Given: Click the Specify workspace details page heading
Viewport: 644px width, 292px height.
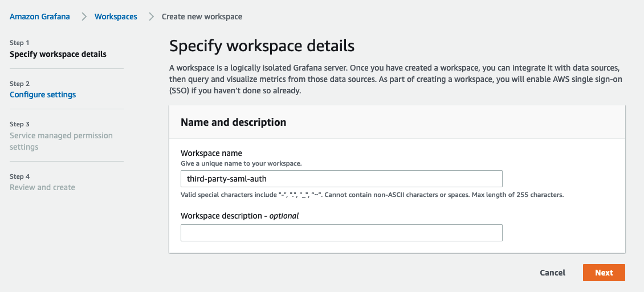Looking at the screenshot, I should (x=262, y=46).
